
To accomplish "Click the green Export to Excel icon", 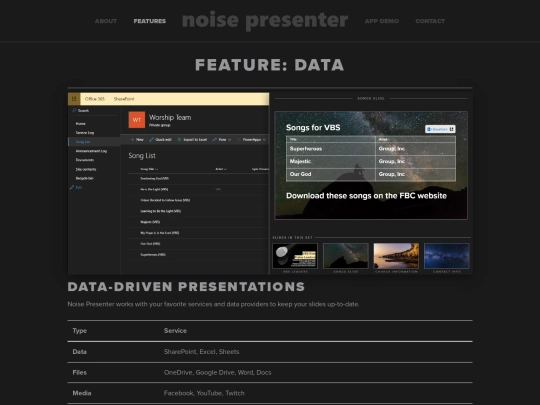I will point(179,139).
